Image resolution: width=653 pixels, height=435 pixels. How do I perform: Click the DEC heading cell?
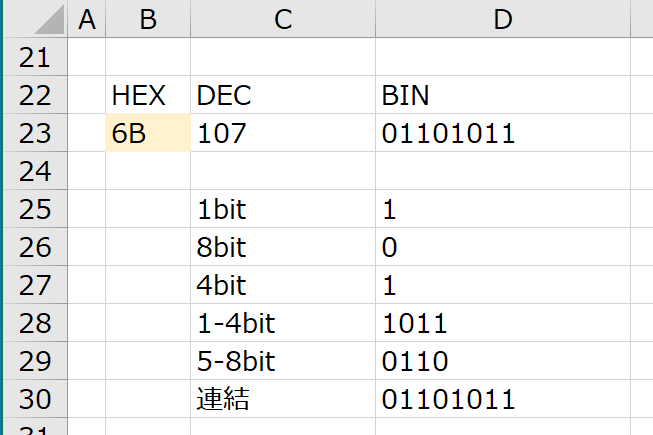pos(283,95)
